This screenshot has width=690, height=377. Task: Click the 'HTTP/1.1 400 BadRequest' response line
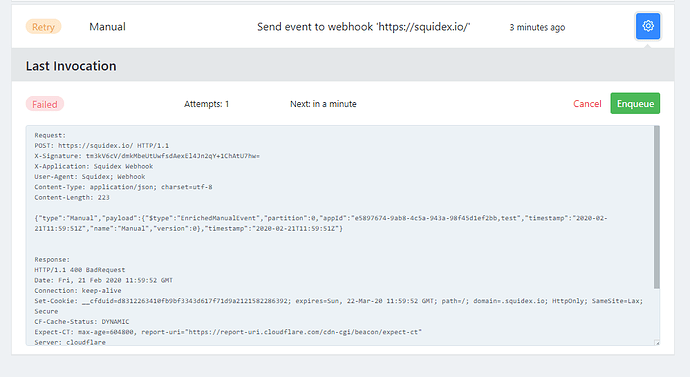coord(80,270)
